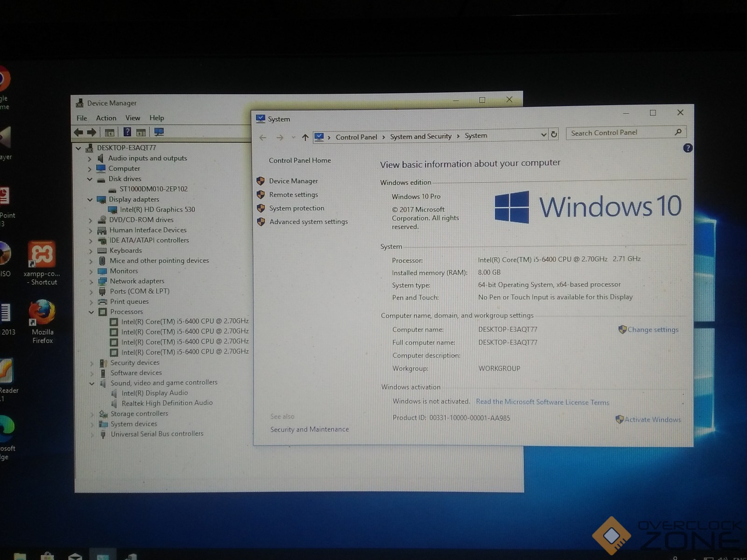The height and width of the screenshot is (560, 747).
Task: Click search magnifier icon in Search Control Panel
Action: coord(678,132)
